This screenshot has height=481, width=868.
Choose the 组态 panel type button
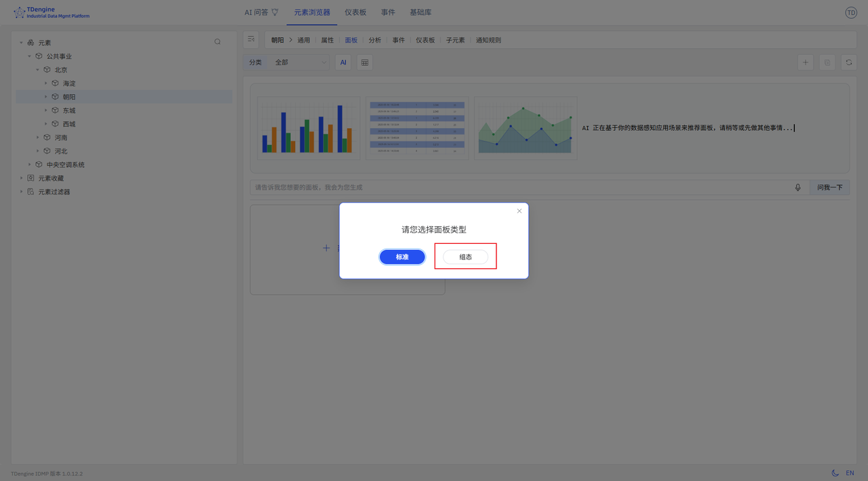click(x=465, y=257)
